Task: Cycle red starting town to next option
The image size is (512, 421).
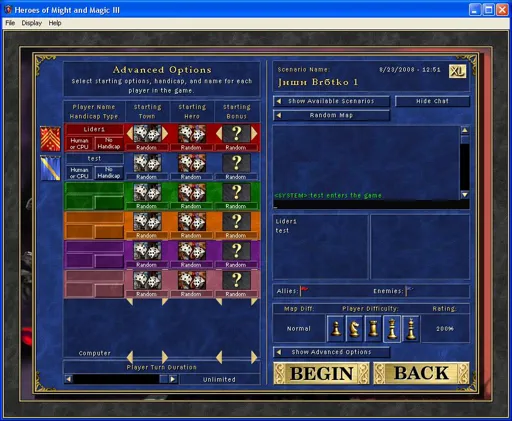Action: point(165,133)
